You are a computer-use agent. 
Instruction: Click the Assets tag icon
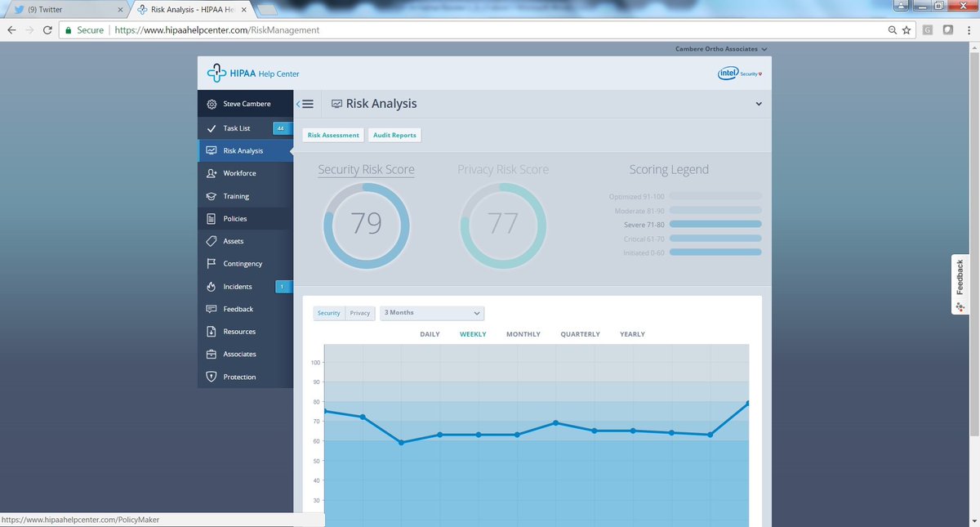212,241
